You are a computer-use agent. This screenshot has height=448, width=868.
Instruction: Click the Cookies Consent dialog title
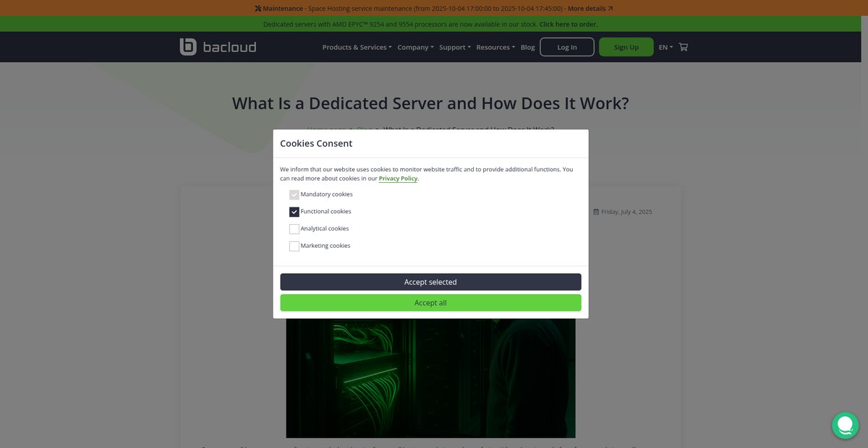click(316, 143)
